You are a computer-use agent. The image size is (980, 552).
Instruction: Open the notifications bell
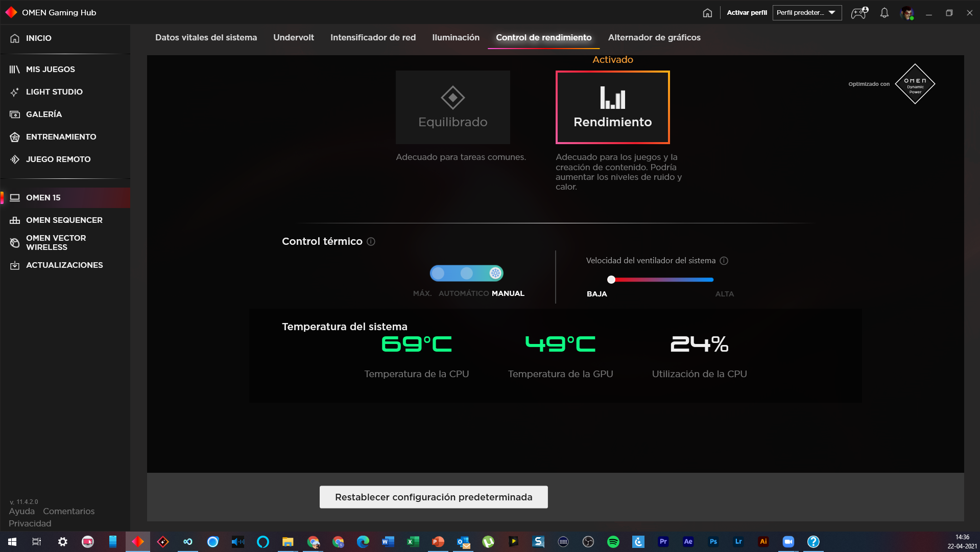(884, 13)
